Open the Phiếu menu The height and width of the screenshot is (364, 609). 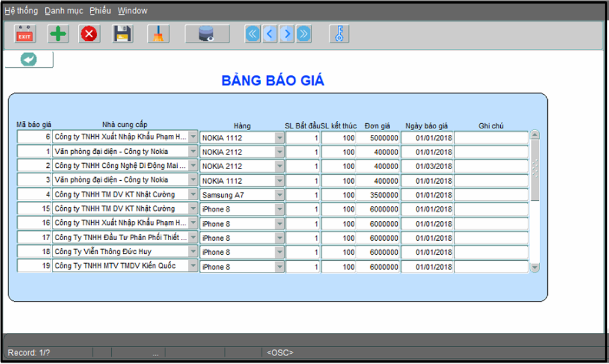[100, 10]
